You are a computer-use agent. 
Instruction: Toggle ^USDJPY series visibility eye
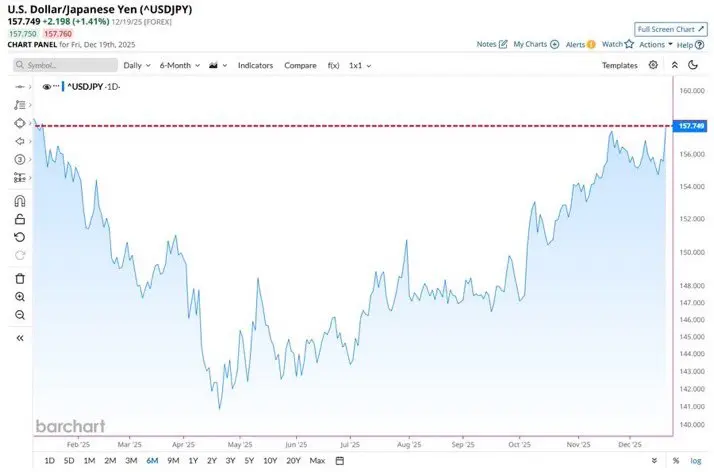pos(46,86)
